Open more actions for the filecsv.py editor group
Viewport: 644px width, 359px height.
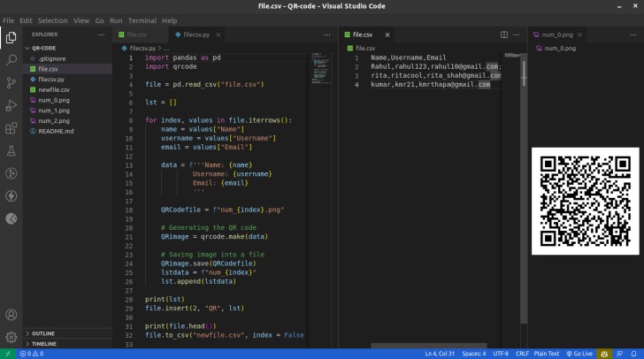[x=327, y=34]
